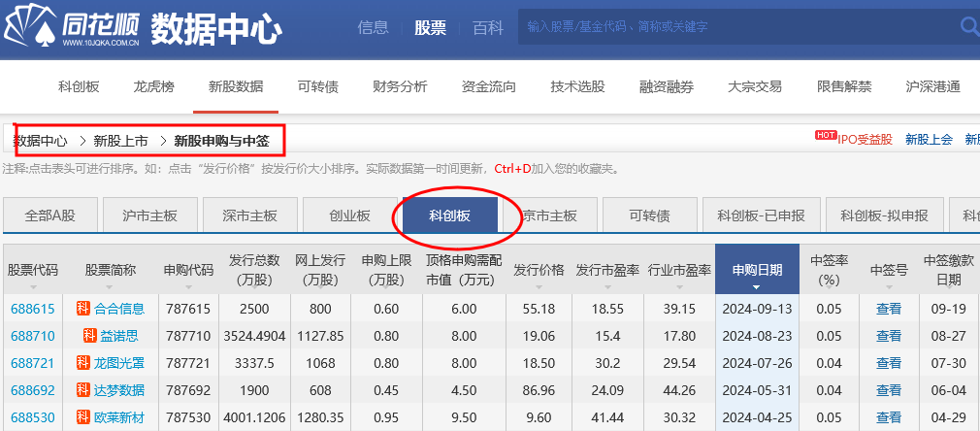Image resolution: width=980 pixels, height=431 pixels.
Task: Open stock code 688530 link
Action: [32, 417]
